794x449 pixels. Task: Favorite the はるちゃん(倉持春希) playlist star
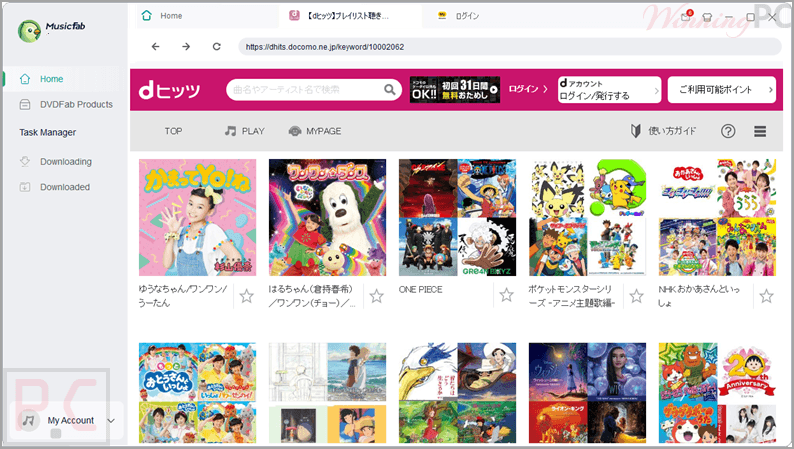coord(376,296)
